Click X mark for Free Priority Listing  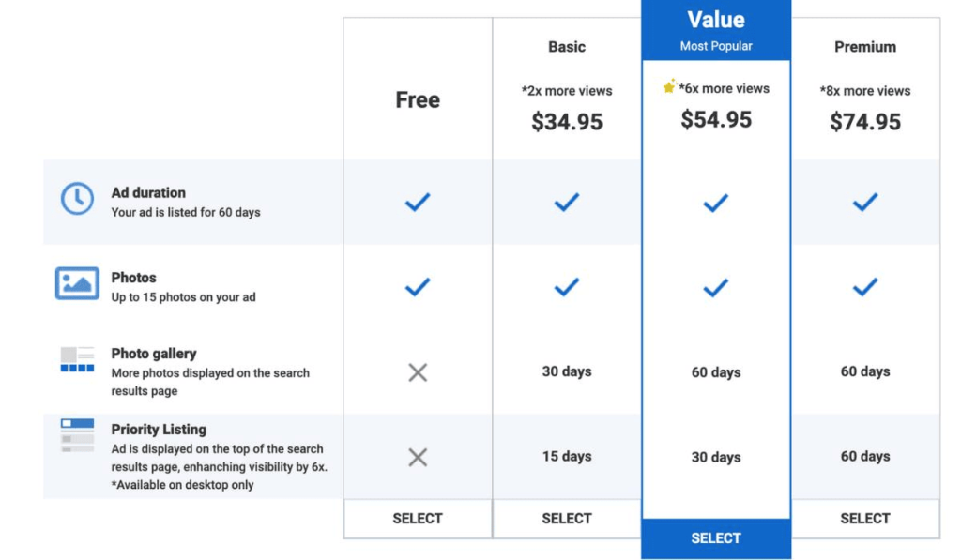(x=418, y=457)
